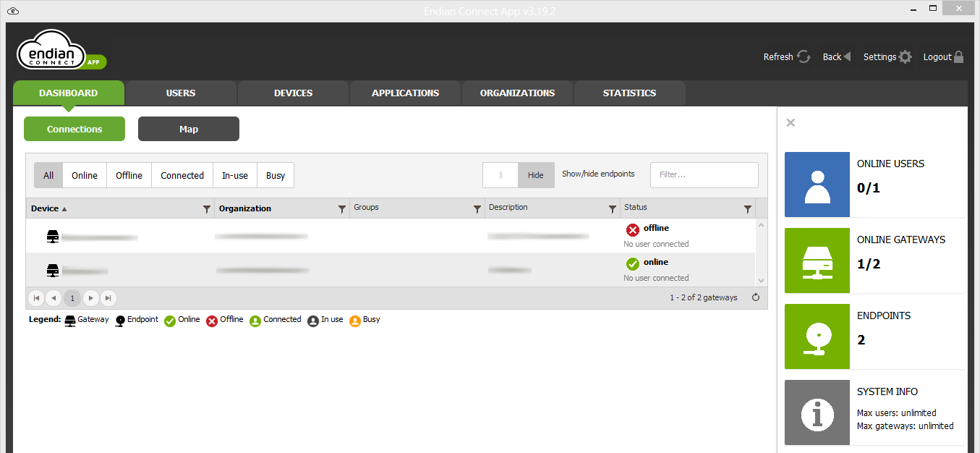This screenshot has height=453, width=980.
Task: Click the red offline status icon
Action: click(633, 230)
